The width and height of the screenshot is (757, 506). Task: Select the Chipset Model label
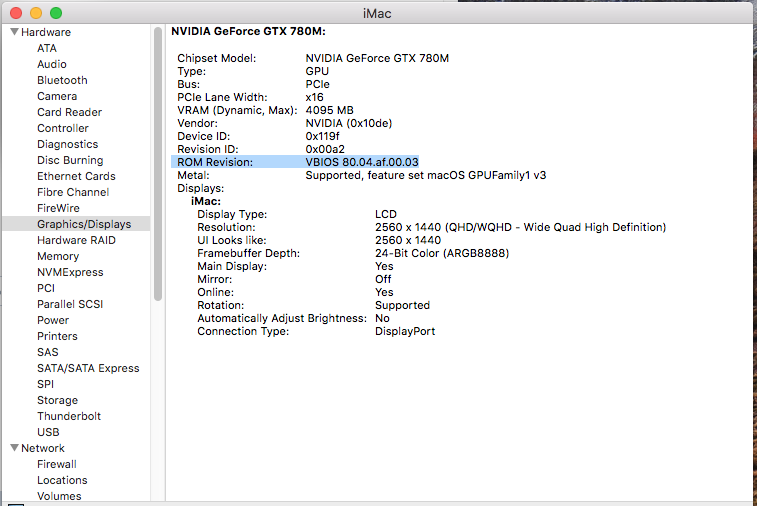coord(217,58)
